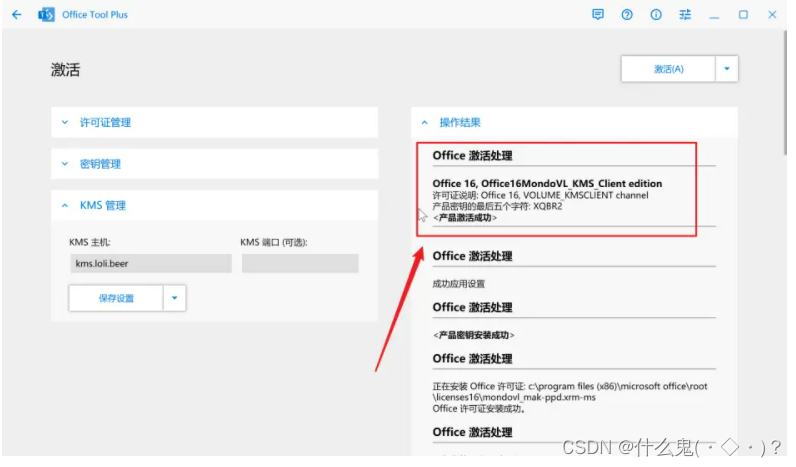796x467 pixels.
Task: Click the Office Tool Plus logo icon
Action: pos(46,15)
